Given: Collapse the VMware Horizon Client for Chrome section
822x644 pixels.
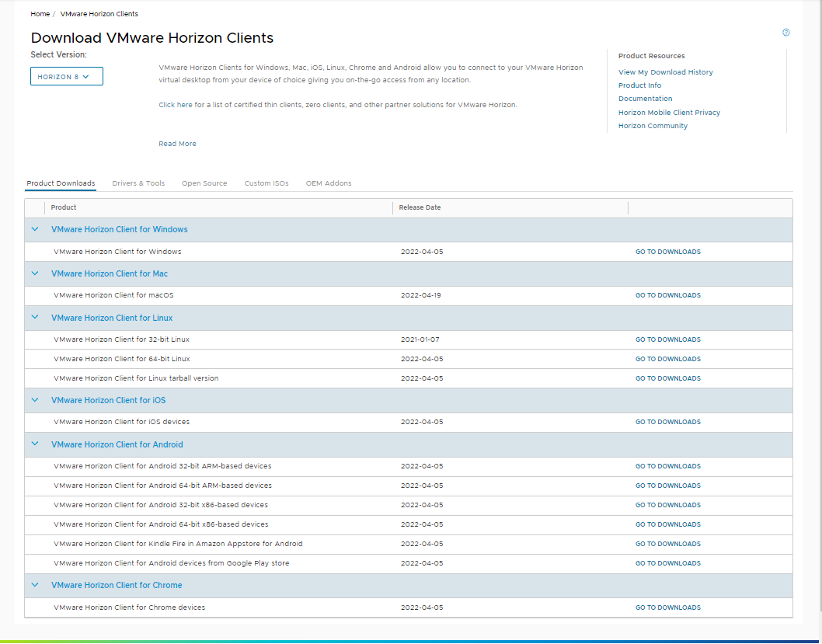Looking at the screenshot, I should (x=34, y=585).
